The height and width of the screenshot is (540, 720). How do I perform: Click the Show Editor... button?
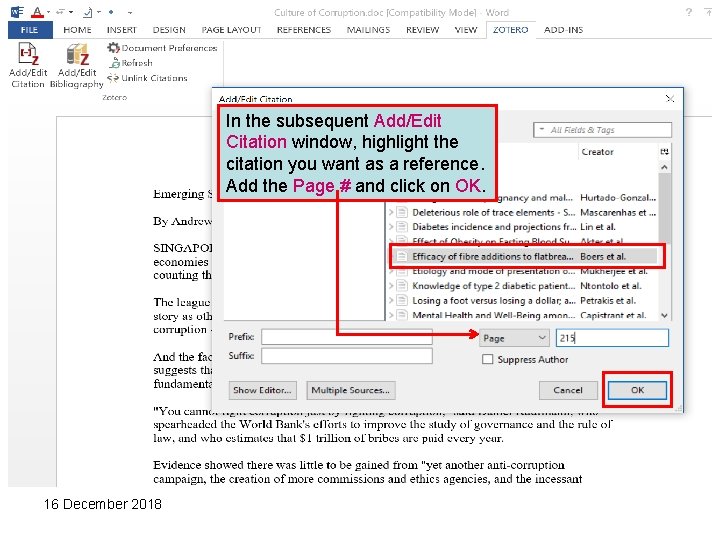(262, 390)
